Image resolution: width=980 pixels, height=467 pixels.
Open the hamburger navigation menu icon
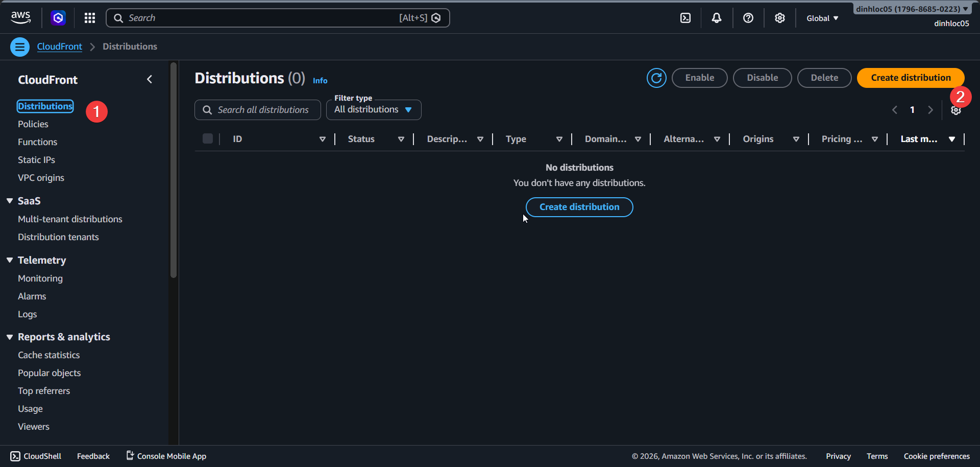pyautogui.click(x=20, y=46)
